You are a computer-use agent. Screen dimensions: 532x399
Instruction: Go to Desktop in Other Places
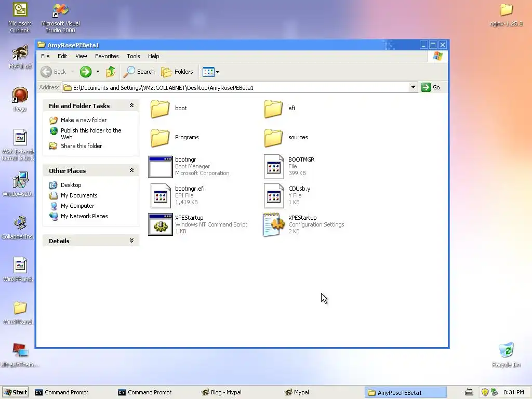[x=71, y=185]
